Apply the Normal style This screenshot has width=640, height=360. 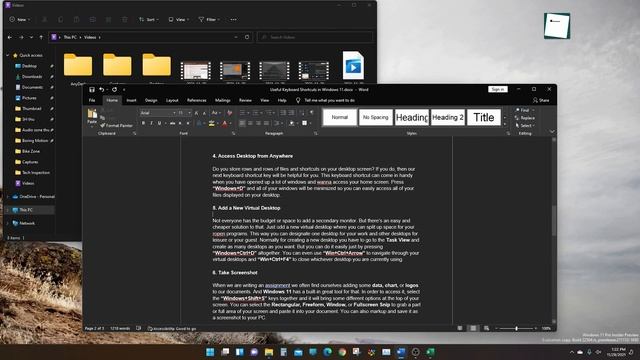tap(340, 118)
